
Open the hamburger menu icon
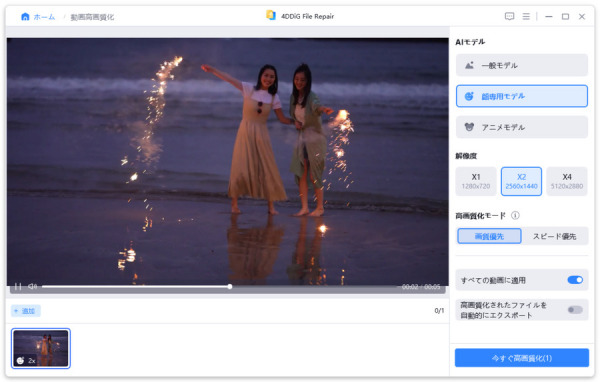click(x=526, y=16)
